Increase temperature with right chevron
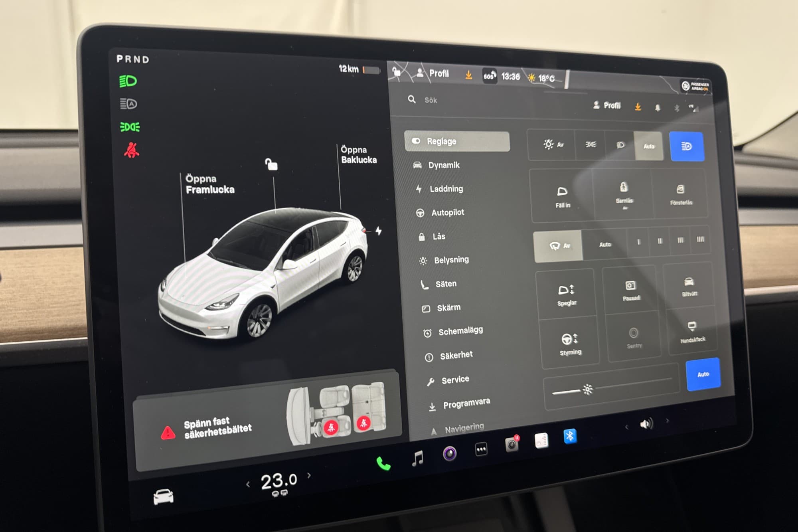This screenshot has height=532, width=798. point(309,475)
